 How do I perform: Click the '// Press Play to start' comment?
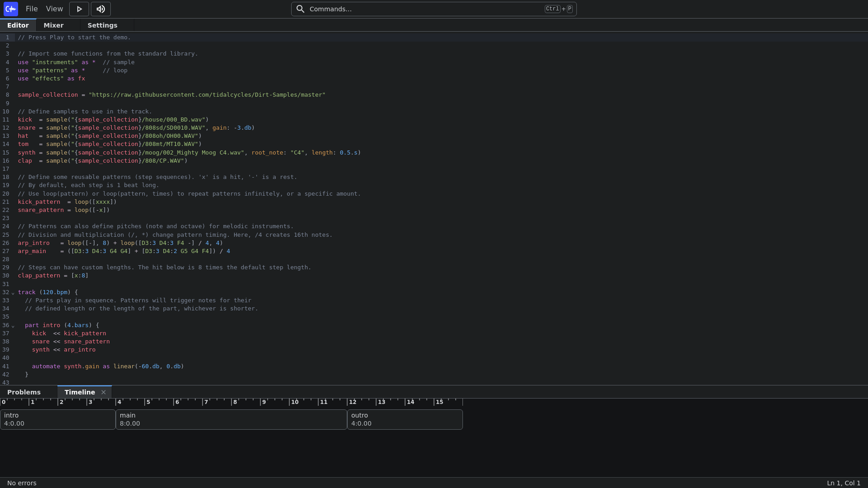pos(75,38)
